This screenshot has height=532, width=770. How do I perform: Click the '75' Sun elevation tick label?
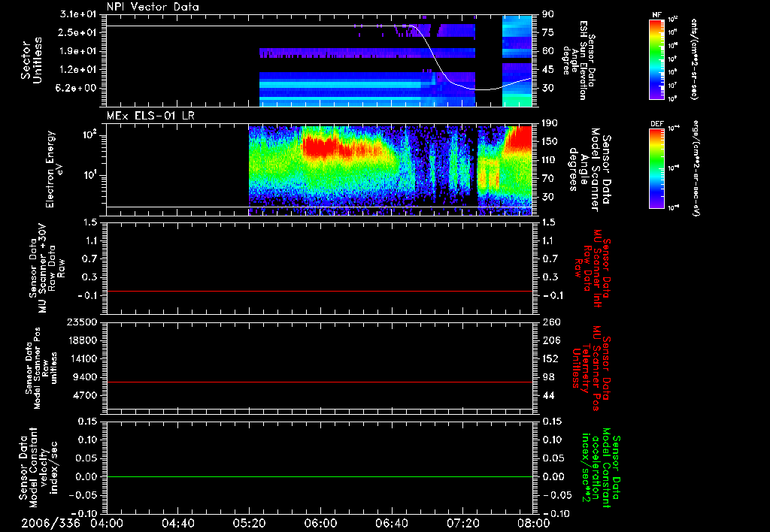pyautogui.click(x=547, y=32)
